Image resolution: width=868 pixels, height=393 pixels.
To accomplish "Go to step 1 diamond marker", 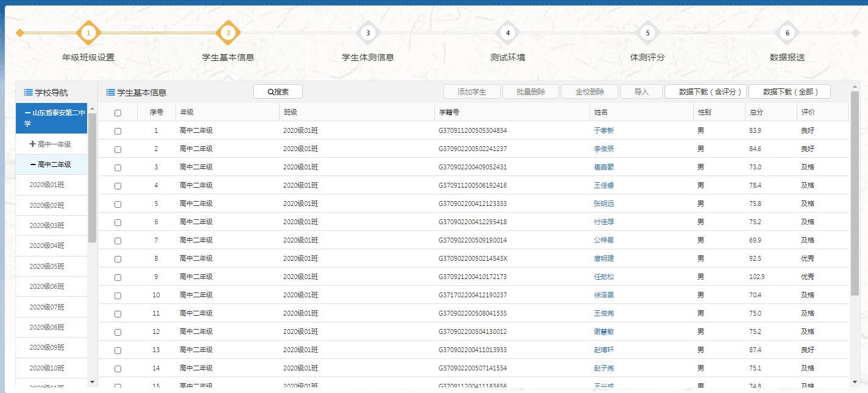I will pos(88,33).
